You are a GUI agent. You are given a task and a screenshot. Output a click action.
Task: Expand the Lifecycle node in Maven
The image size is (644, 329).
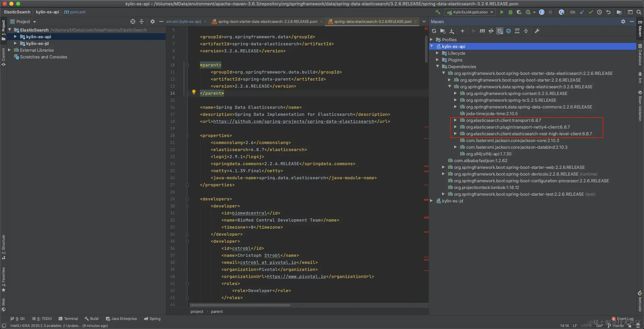pyautogui.click(x=437, y=53)
